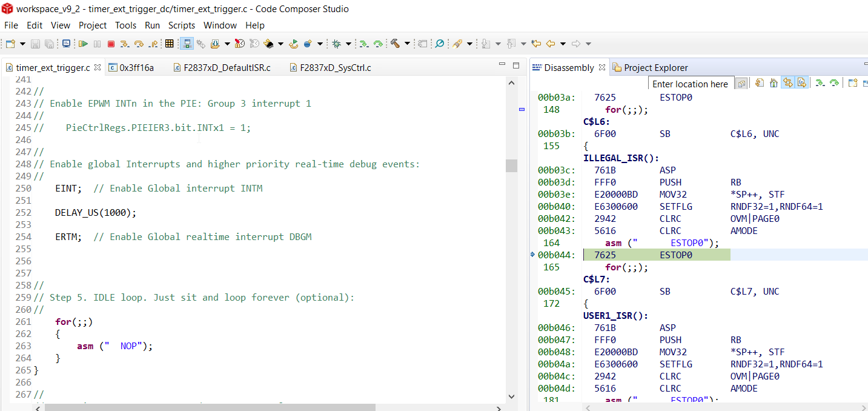Click the button next to the location field
The width and height of the screenshot is (868, 411).
[x=741, y=84]
